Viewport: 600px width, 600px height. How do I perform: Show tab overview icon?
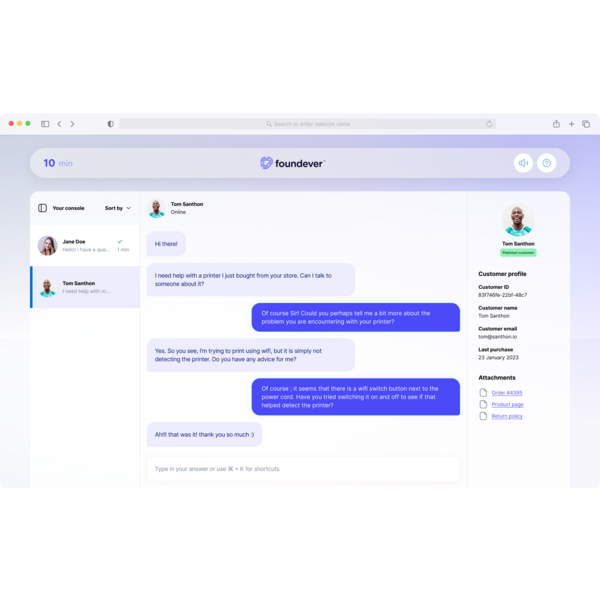[x=586, y=124]
